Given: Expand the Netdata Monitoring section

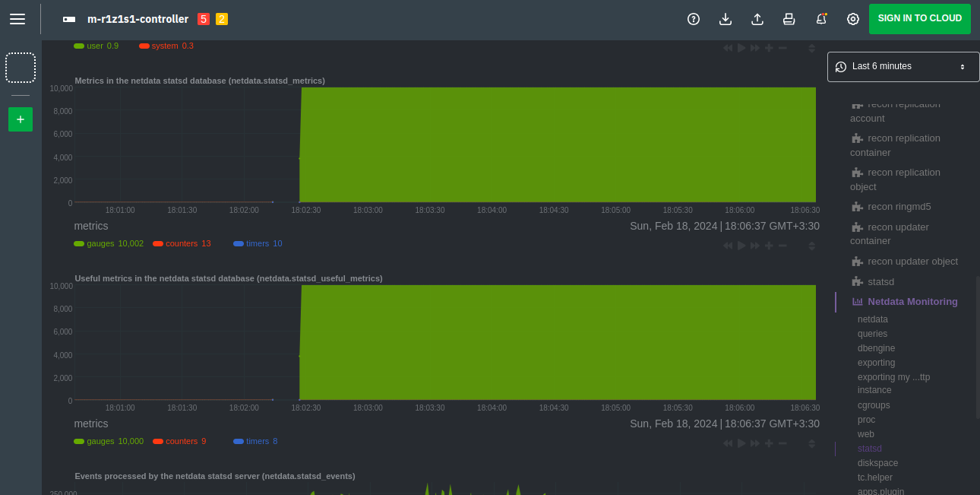Looking at the screenshot, I should coord(912,302).
